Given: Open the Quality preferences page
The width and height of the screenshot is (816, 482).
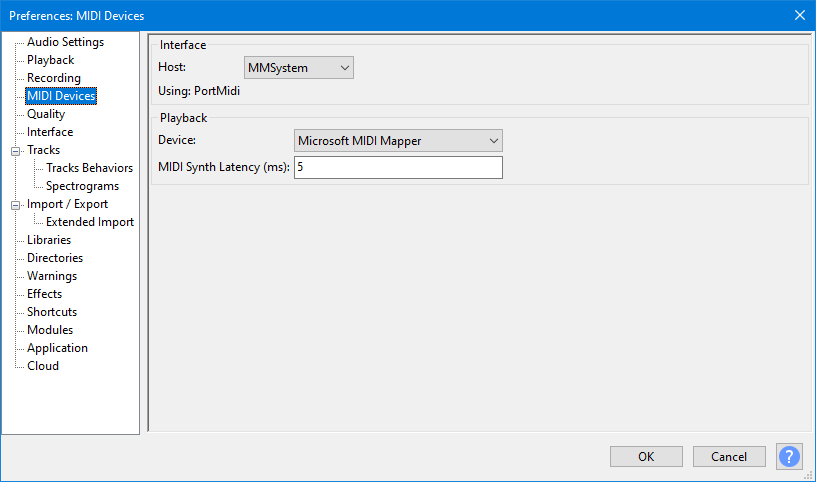Looking at the screenshot, I should coord(46,114).
